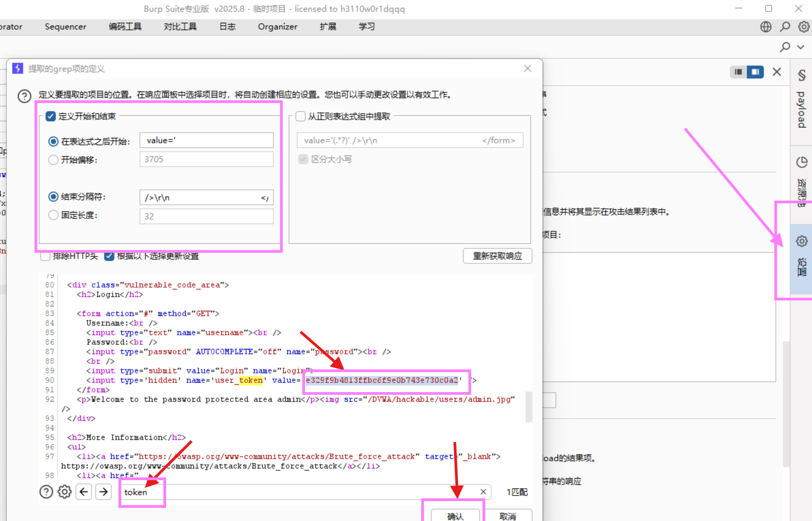Click the start expression field value='
The width and height of the screenshot is (812, 521).
click(207, 140)
